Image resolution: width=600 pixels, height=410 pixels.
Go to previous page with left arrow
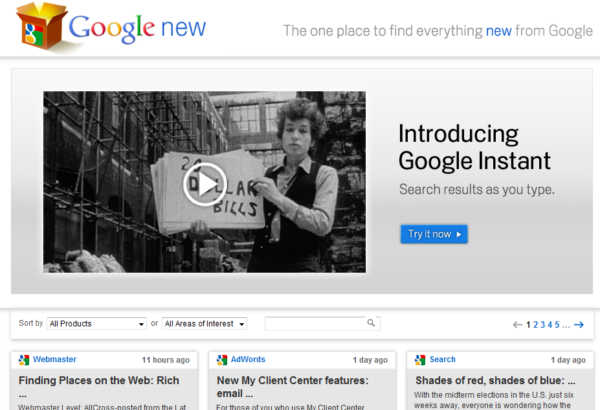point(517,325)
